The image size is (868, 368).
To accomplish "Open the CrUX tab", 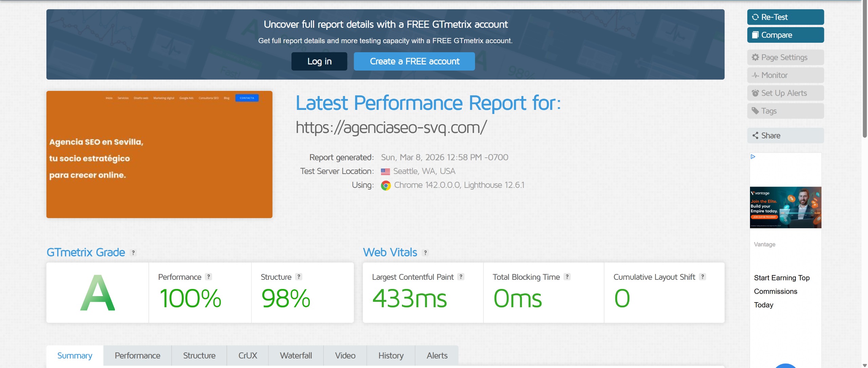I will [248, 355].
